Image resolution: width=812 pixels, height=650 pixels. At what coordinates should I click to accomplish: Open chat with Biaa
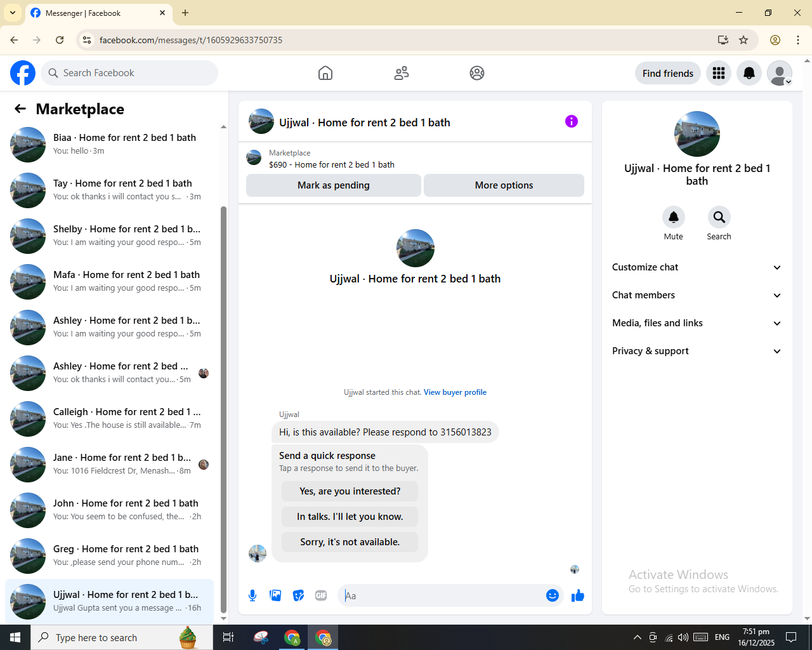pos(109,145)
